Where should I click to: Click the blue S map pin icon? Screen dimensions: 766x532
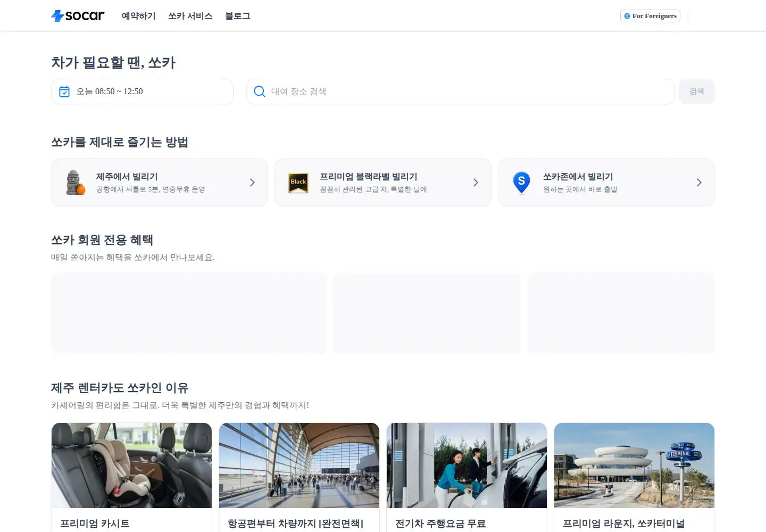[521, 182]
